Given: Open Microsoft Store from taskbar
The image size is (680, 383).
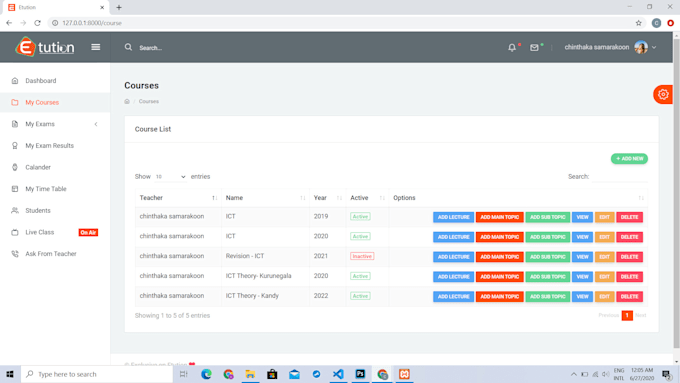Looking at the screenshot, I should click(272, 374).
